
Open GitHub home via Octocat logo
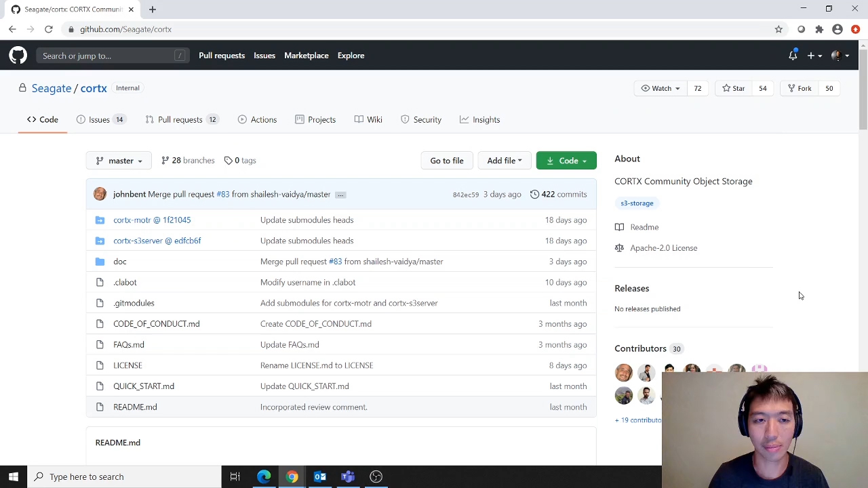(x=18, y=56)
